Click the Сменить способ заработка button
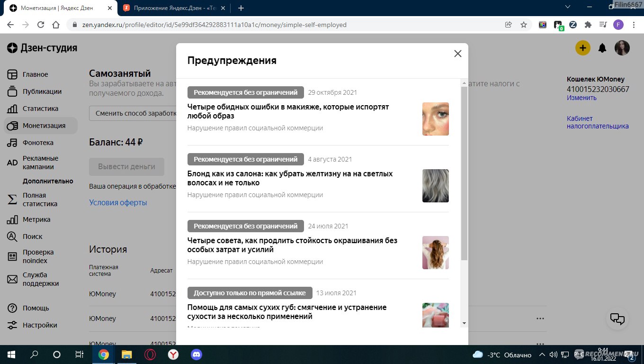644x364 pixels. click(x=133, y=113)
